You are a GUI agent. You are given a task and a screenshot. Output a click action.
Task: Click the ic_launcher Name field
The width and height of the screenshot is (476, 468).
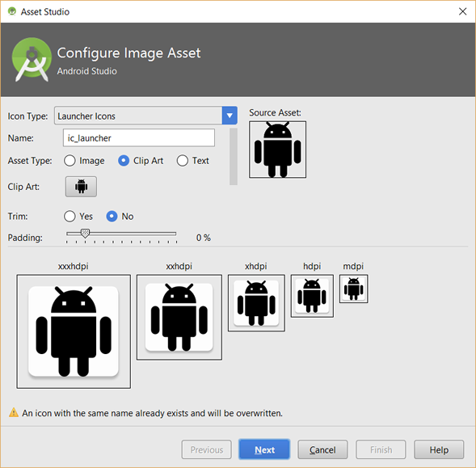tap(139, 138)
